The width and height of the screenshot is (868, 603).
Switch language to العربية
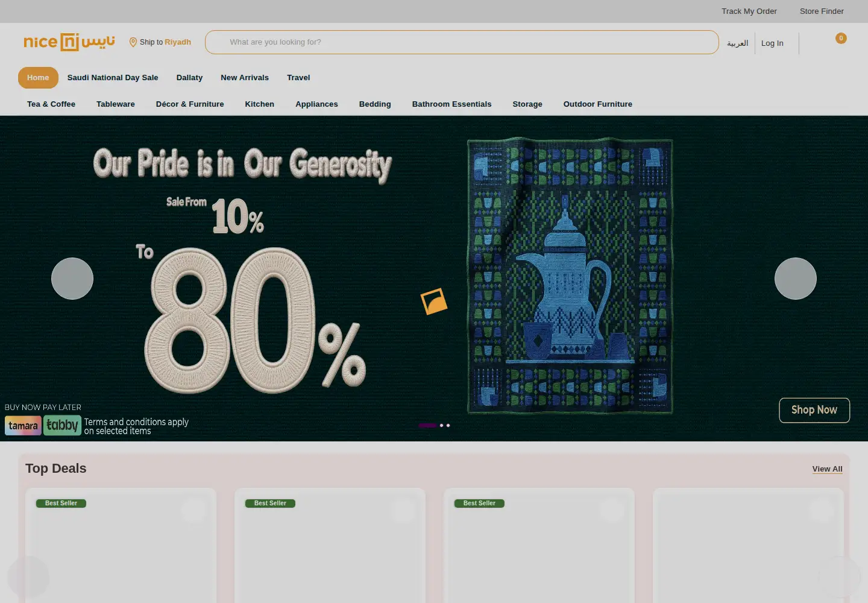737,43
